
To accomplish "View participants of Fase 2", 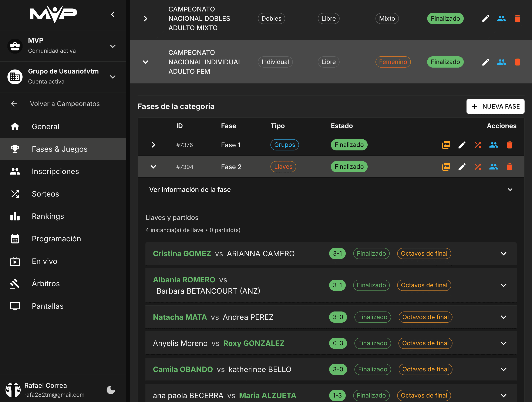I will [494, 167].
